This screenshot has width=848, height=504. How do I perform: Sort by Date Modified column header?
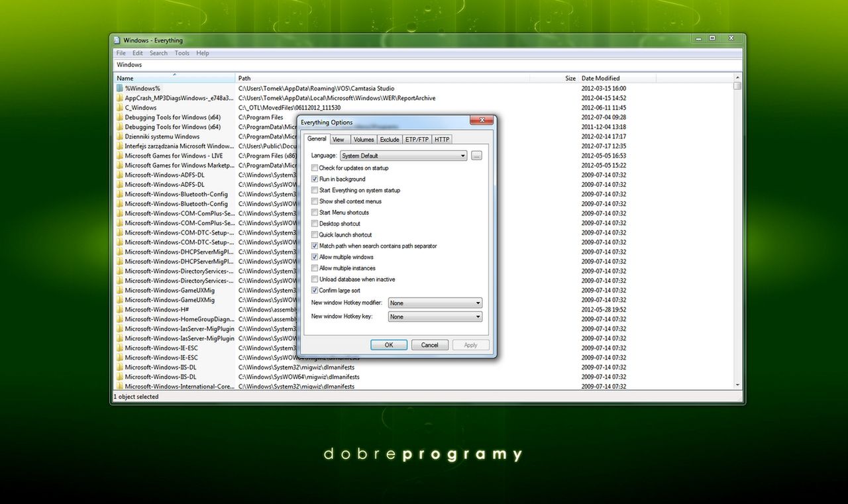617,78
